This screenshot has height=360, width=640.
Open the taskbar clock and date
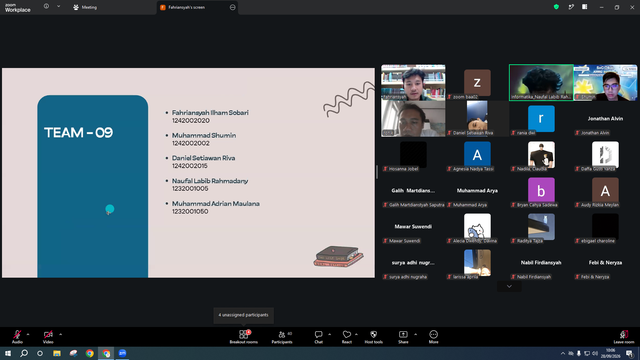pos(611,353)
